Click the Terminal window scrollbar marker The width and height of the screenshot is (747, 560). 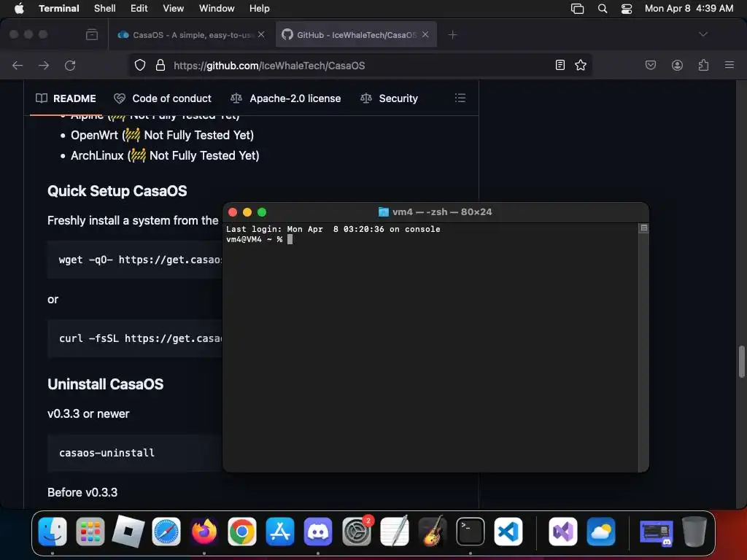click(643, 228)
